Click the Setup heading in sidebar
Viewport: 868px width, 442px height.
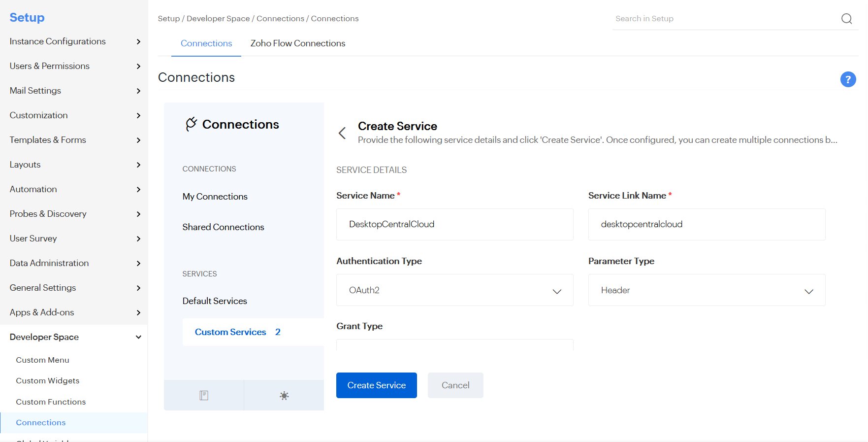click(27, 18)
